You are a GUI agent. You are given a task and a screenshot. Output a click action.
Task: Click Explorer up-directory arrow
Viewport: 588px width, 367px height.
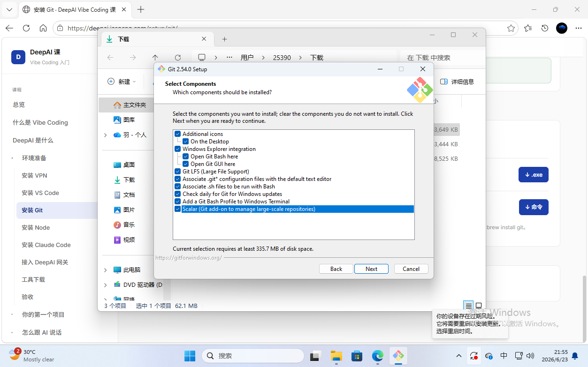coord(155,58)
